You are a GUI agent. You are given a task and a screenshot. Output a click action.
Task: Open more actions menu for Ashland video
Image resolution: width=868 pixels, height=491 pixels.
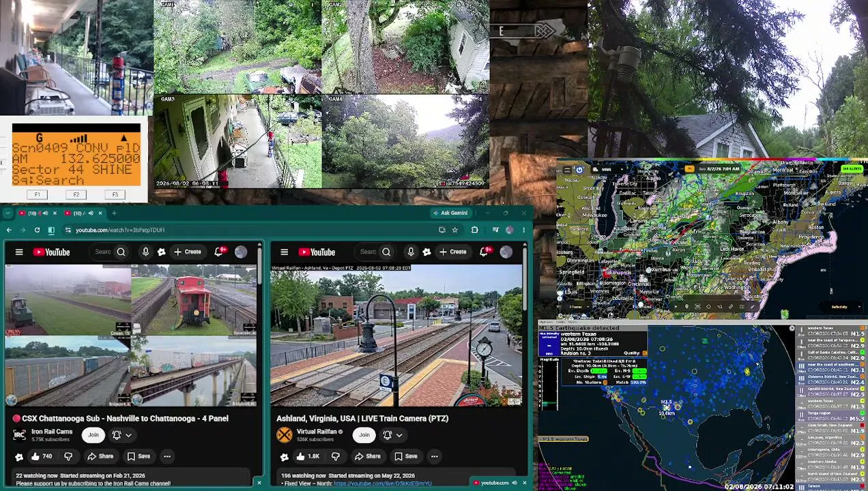click(x=434, y=456)
